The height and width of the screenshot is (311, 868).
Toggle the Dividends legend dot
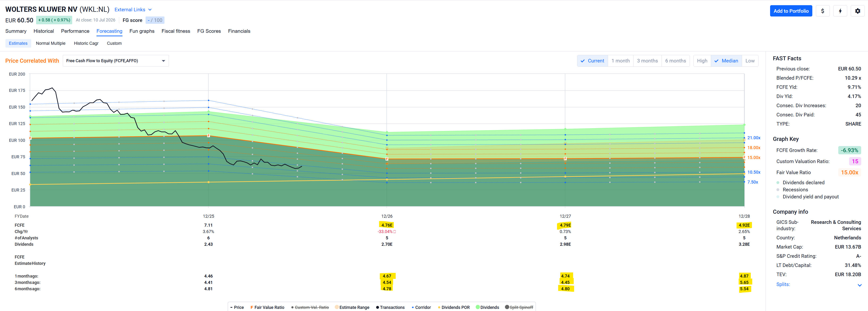pyautogui.click(x=478, y=307)
